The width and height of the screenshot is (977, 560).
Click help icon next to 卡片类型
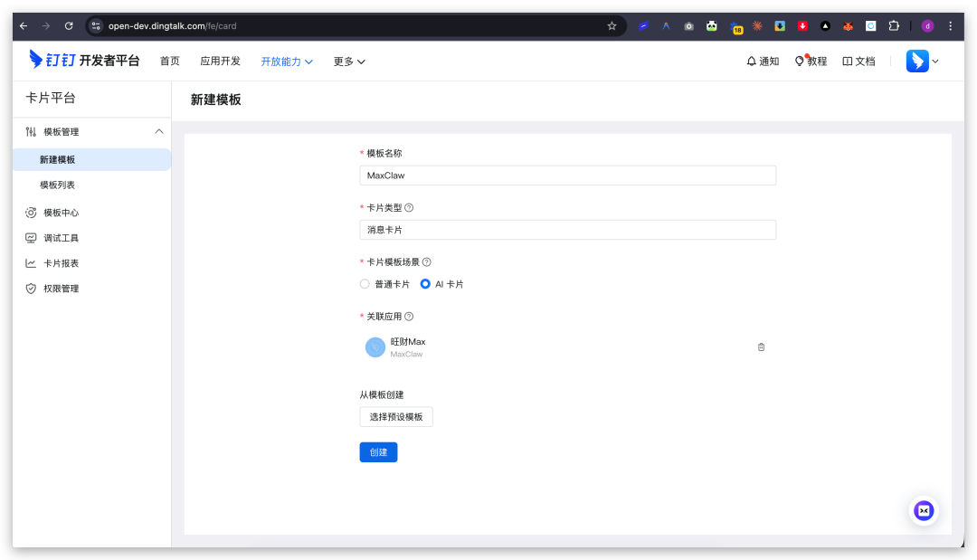[409, 208]
